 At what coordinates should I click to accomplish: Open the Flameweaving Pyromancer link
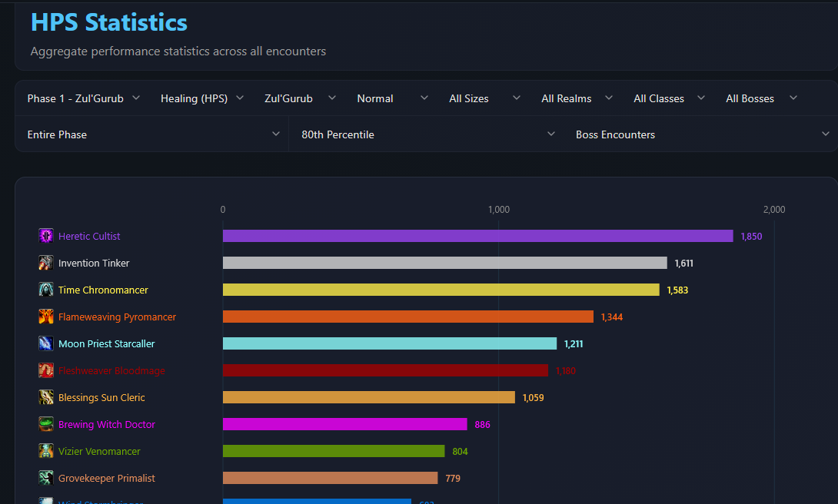[117, 317]
